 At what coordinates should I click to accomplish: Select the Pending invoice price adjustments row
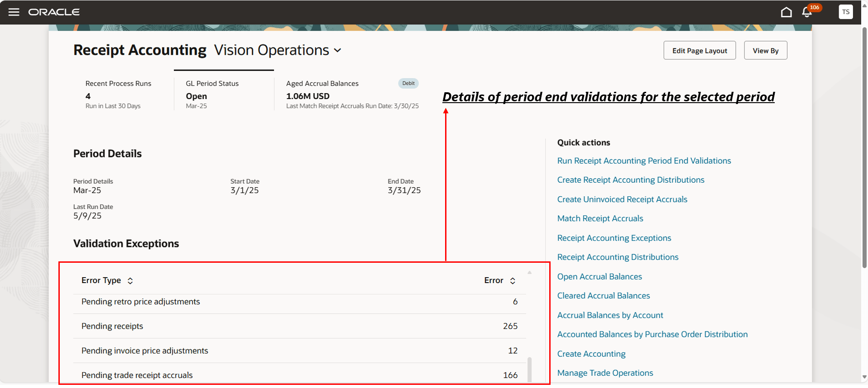click(300, 351)
